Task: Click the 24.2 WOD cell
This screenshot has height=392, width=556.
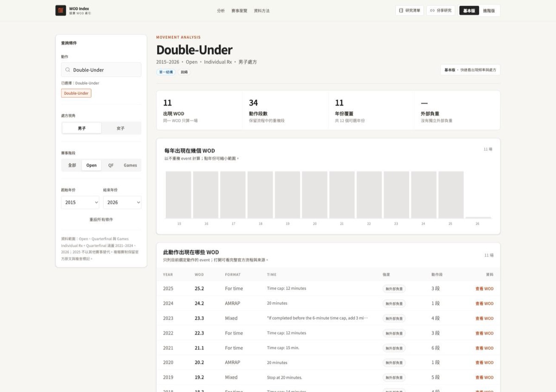Action: [199, 303]
